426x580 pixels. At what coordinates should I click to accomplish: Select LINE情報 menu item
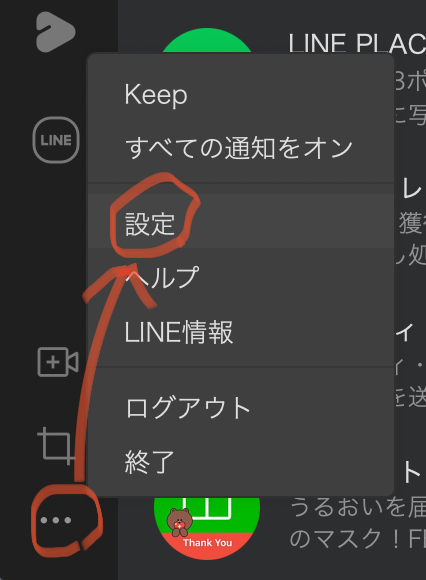pyautogui.click(x=240, y=332)
